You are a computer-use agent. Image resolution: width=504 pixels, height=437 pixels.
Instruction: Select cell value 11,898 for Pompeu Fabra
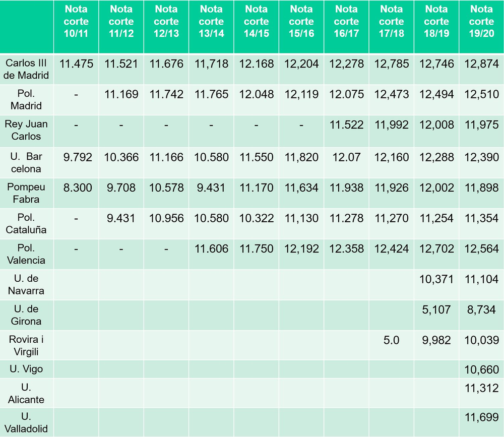coord(481,188)
